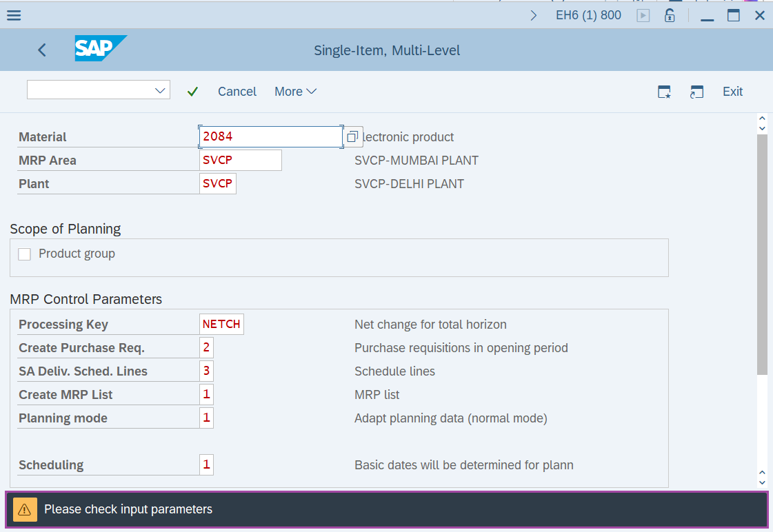Click the Add to Favorites icon
Viewport: 773px width, 532px height.
[x=663, y=91]
